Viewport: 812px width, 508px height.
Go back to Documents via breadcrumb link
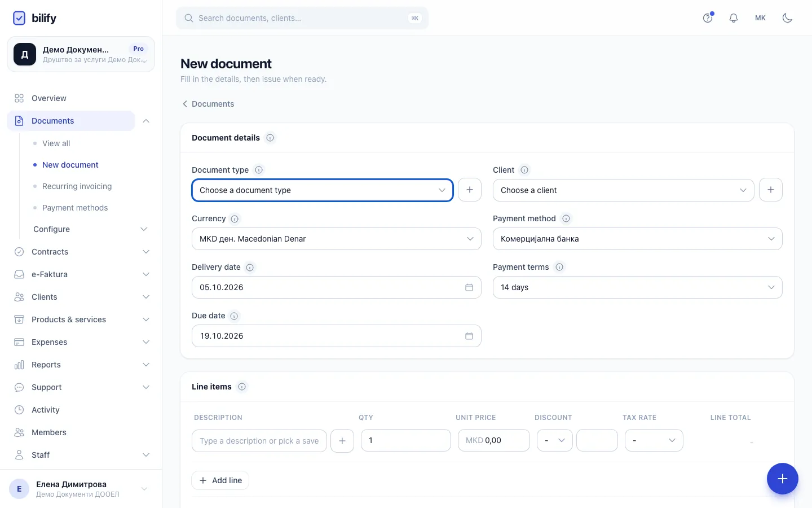[208, 104]
